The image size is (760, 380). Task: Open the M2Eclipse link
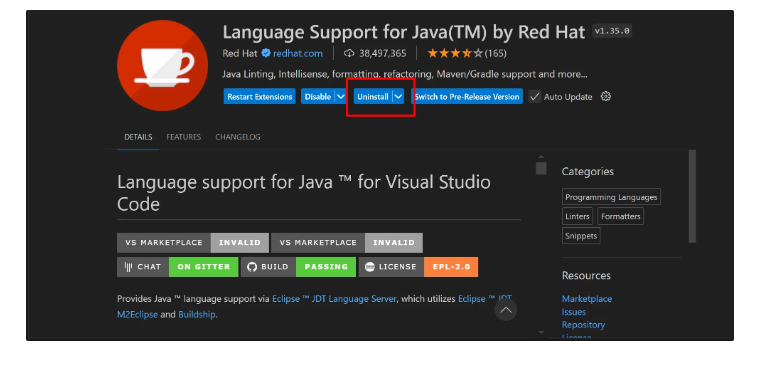point(137,314)
